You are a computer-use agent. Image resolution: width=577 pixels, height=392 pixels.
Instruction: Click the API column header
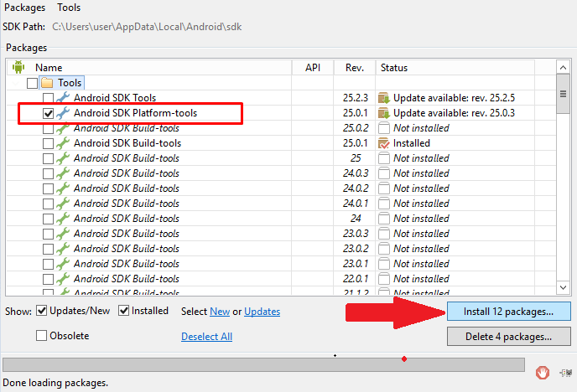tap(313, 68)
